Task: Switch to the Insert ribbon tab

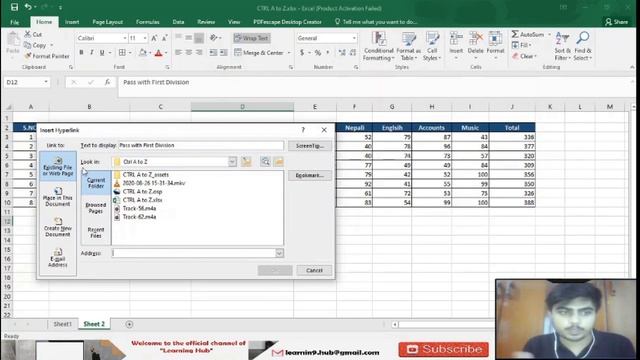Action: (72, 22)
